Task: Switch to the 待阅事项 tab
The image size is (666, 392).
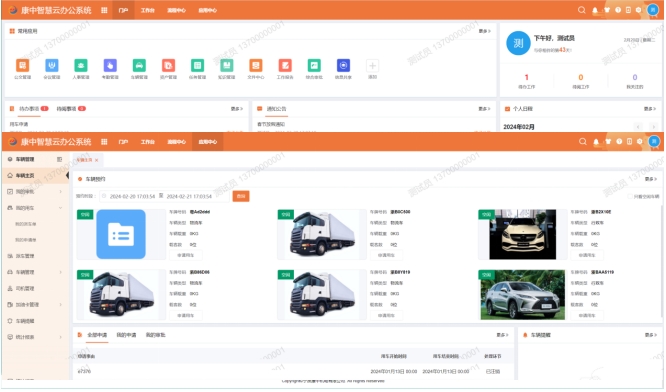Action: point(71,109)
